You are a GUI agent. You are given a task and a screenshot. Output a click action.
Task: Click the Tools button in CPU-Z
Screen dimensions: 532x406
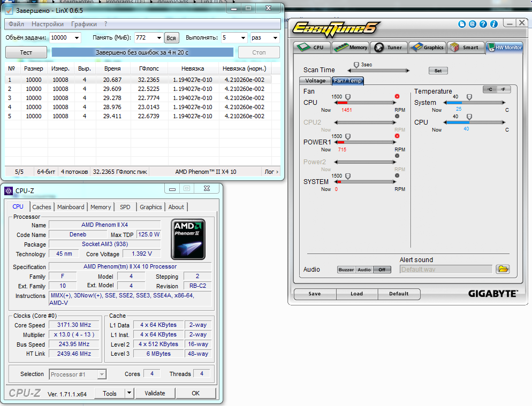click(x=110, y=394)
